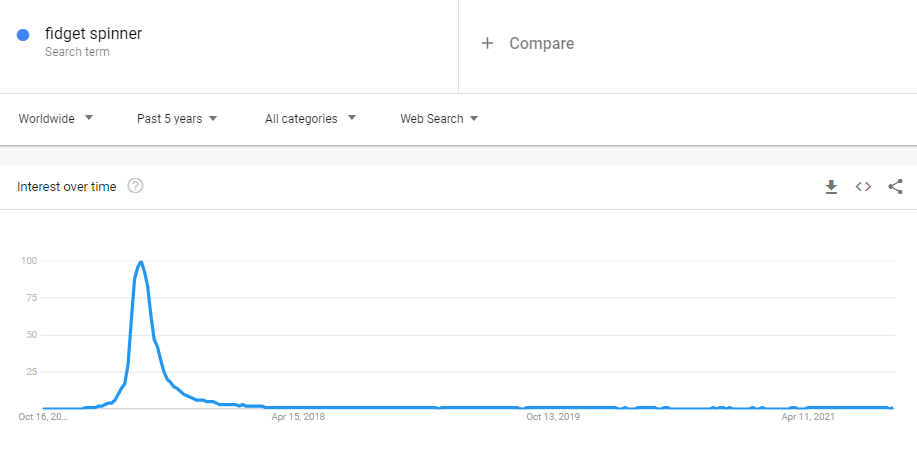
Task: Click the Apr 15, 2018 axis label
Action: pyautogui.click(x=298, y=417)
